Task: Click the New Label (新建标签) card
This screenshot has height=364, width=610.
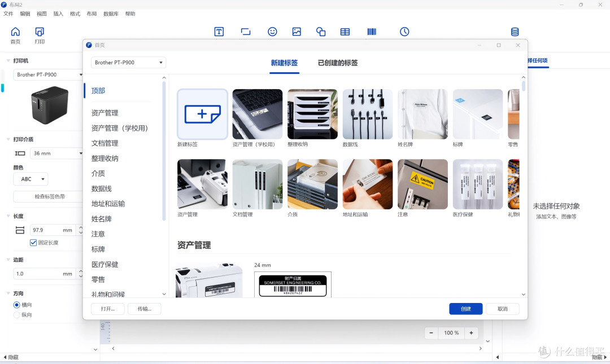Action: [202, 115]
